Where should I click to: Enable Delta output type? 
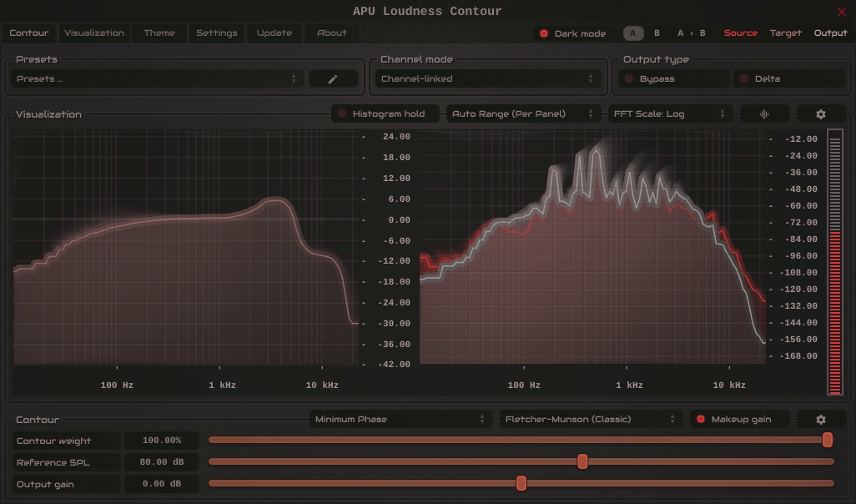click(x=789, y=78)
